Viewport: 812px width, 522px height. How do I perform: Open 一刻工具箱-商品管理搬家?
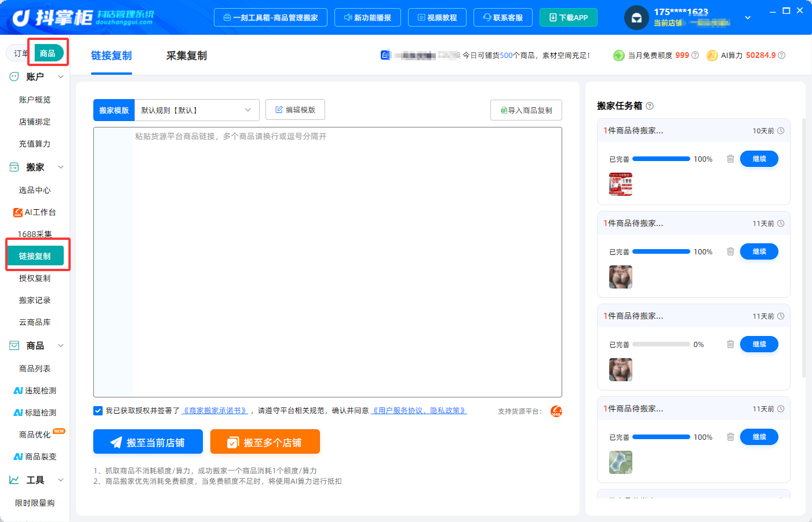click(x=271, y=17)
